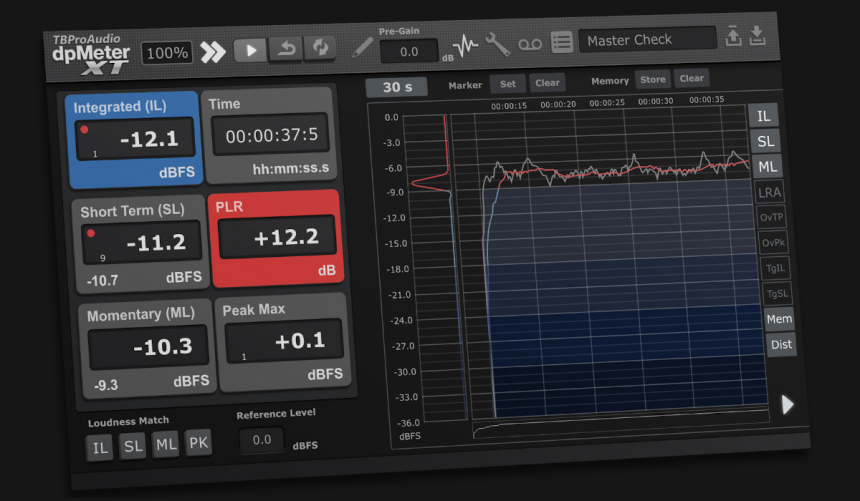Clear memory using Memory Clear button
Viewport: 860px width, 501px height.
pyautogui.click(x=692, y=78)
